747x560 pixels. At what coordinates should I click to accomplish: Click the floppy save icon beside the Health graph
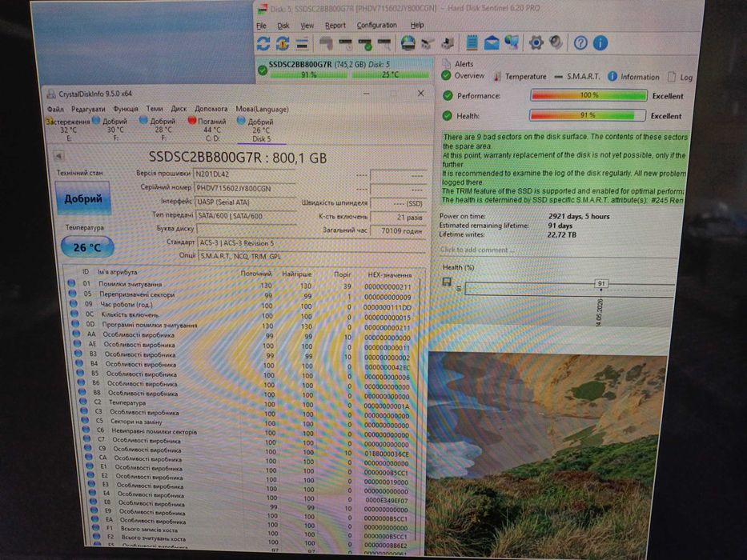[447, 282]
